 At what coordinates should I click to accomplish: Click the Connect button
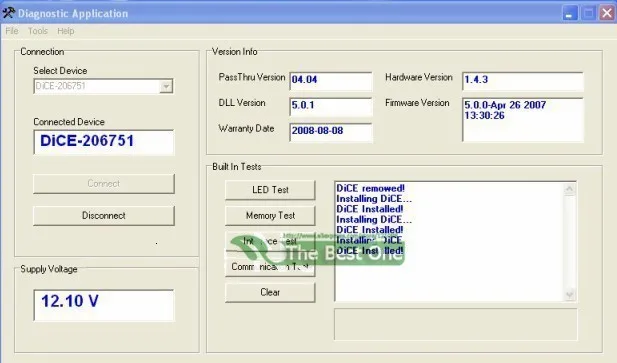pos(103,184)
